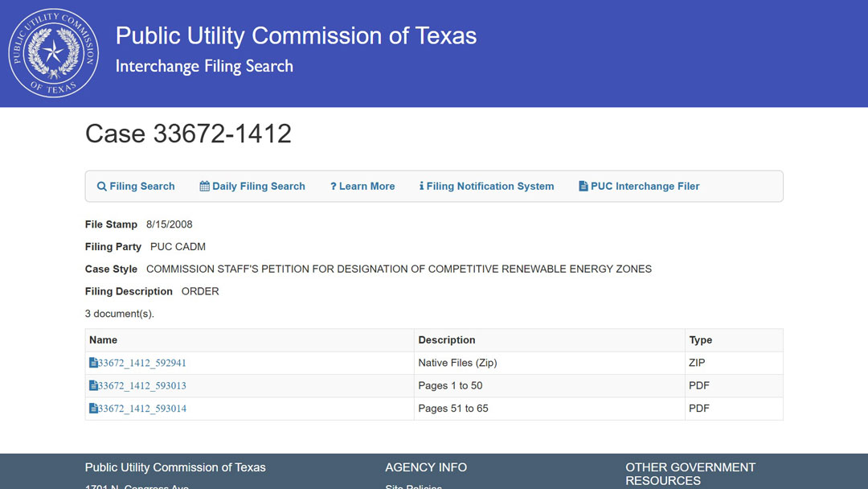Click the Public Utility Commission of Texas header title
The height and width of the screenshot is (489, 868).
(296, 36)
